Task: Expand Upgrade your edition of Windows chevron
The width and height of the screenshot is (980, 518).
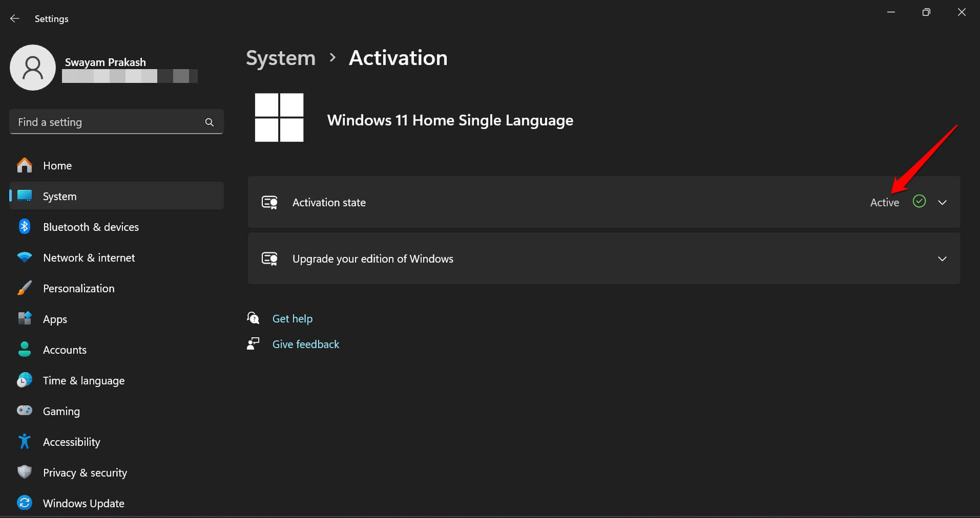Action: (942, 259)
